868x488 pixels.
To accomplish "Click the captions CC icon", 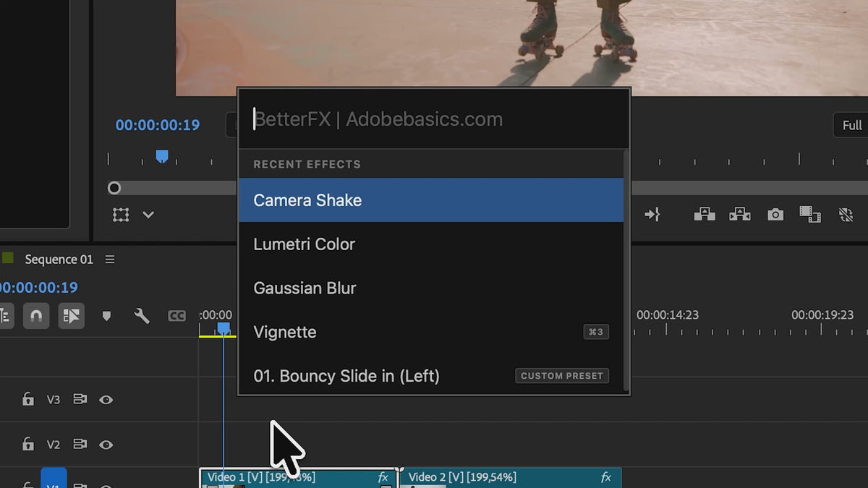I will click(176, 316).
